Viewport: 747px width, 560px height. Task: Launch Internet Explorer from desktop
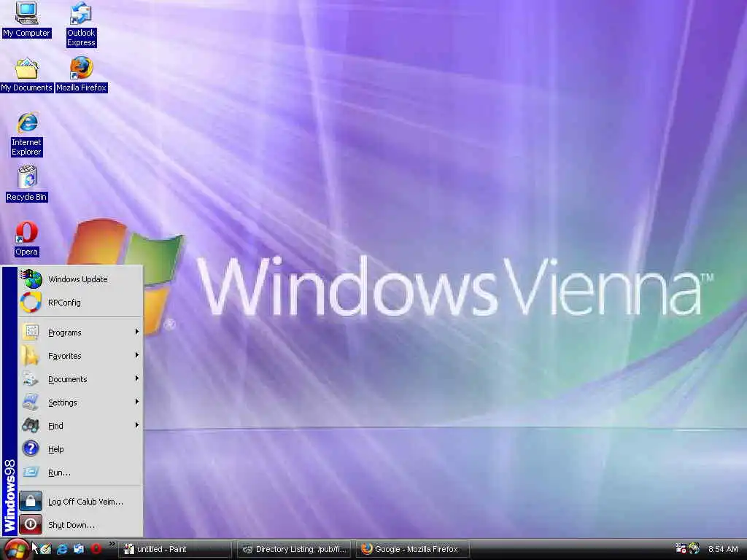click(x=27, y=134)
